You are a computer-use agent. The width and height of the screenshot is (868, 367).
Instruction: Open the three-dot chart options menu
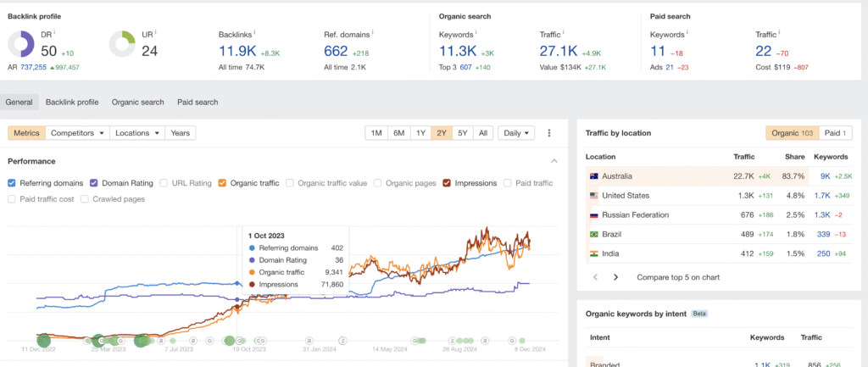point(549,133)
